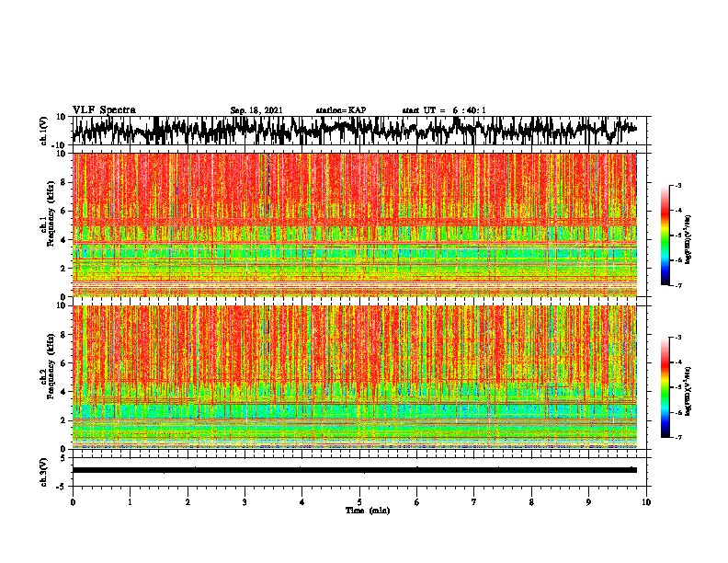Select the date text "Sep. 18, 2021"
The height and width of the screenshot is (563, 728).
coord(256,110)
